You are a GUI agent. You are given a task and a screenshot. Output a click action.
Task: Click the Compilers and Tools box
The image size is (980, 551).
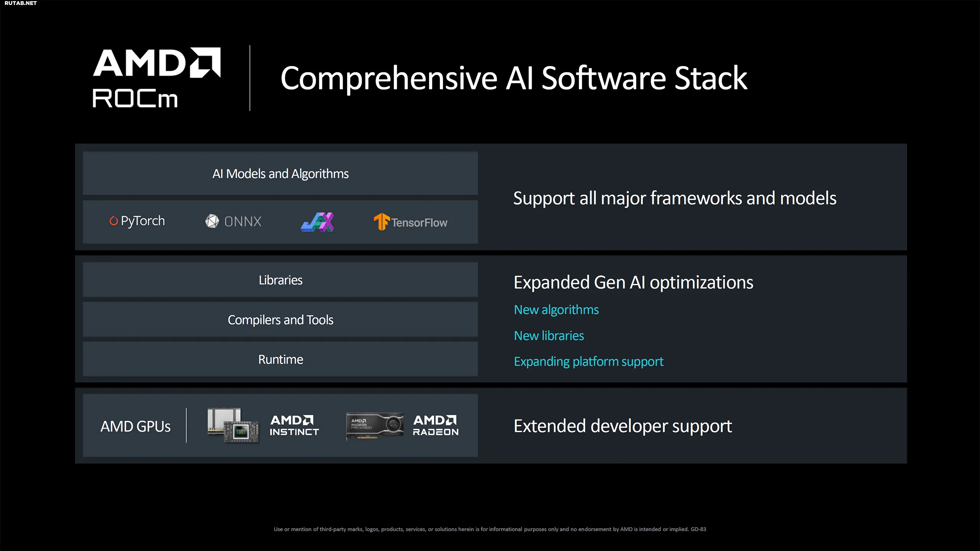(x=280, y=320)
